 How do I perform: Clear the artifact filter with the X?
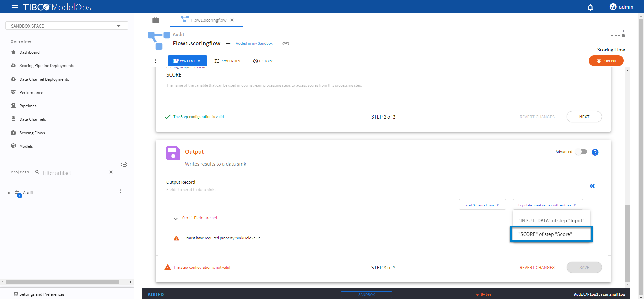pyautogui.click(x=111, y=172)
